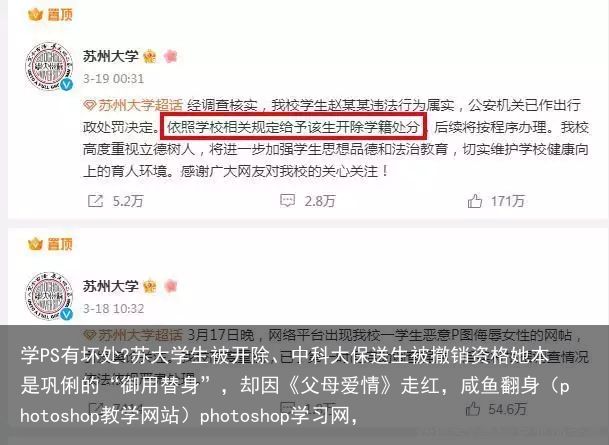Click the crown badge beside first 苏州大学 name

tap(150, 57)
